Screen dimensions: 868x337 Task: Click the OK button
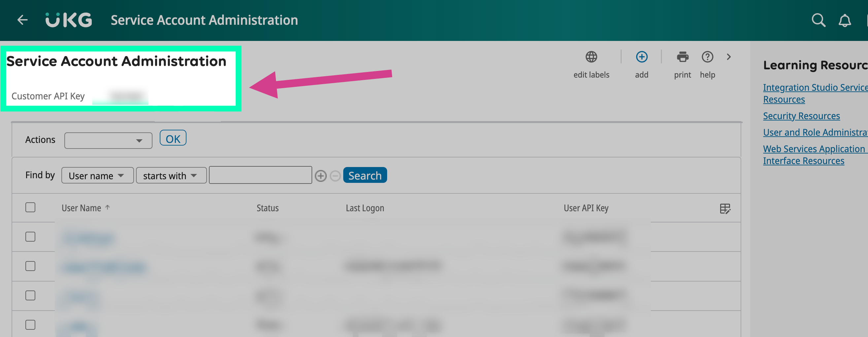click(173, 138)
